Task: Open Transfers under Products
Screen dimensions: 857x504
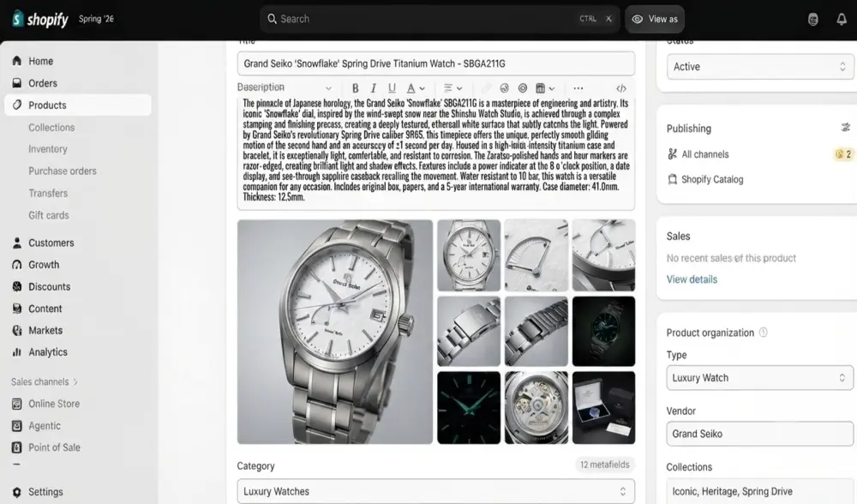Action: pyautogui.click(x=48, y=194)
